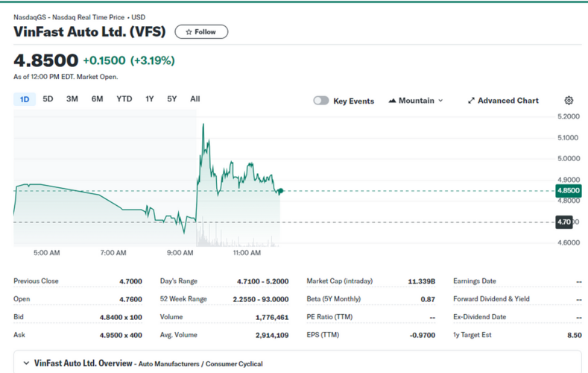The width and height of the screenshot is (588, 373).
Task: Click Auto Manufacturers / Consumer Cyclical text
Action: click(200, 363)
